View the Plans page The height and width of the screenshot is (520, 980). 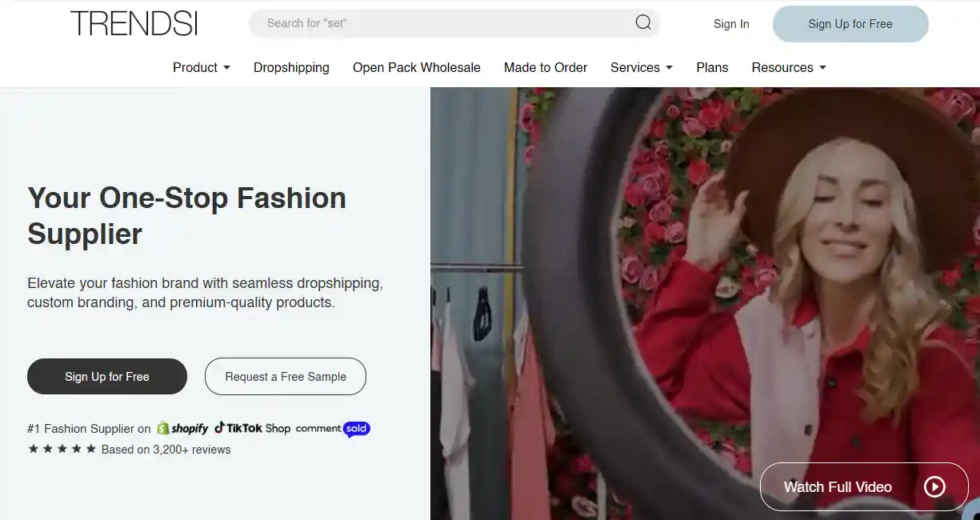click(x=712, y=67)
